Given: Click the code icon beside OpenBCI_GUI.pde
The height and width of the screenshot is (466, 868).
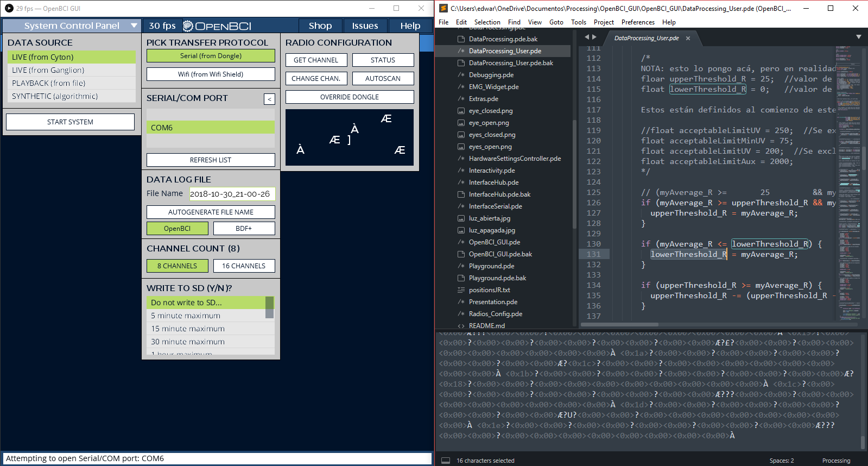Looking at the screenshot, I should pos(461,242).
